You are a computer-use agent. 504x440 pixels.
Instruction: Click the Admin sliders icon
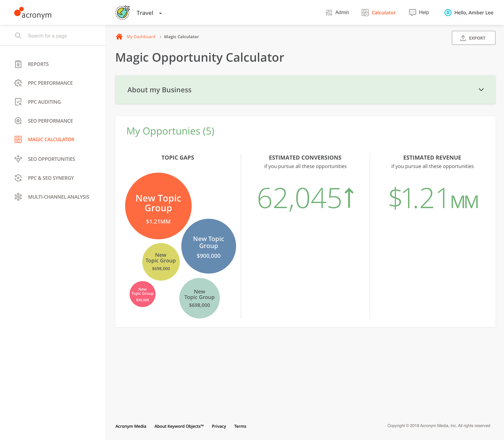[329, 13]
